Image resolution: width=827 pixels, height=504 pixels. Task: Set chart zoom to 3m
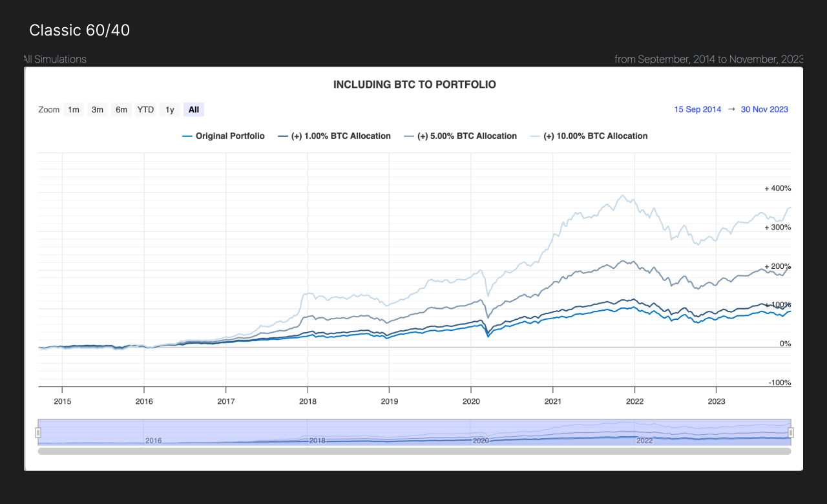click(x=98, y=110)
